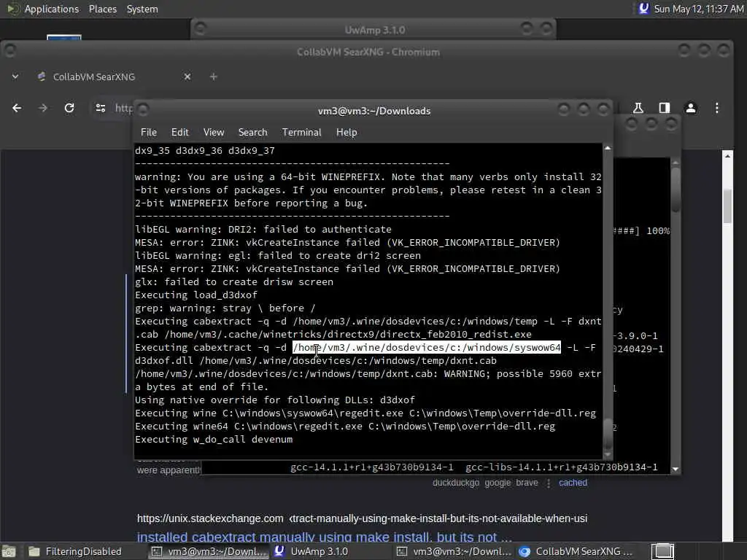Viewport: 747px width, 560px height.
Task: Open Chromium three-dot menu
Action: tap(716, 108)
